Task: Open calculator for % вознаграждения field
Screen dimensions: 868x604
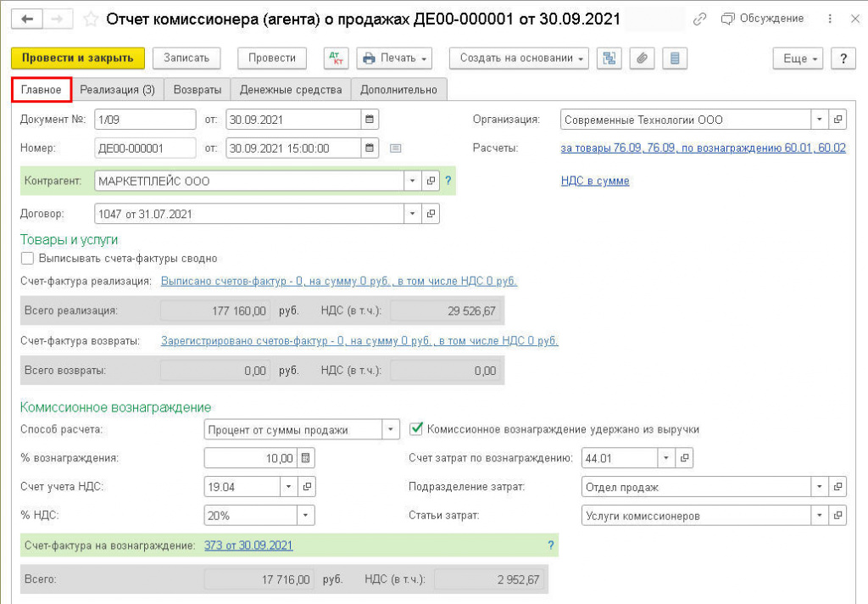Action: tap(306, 458)
